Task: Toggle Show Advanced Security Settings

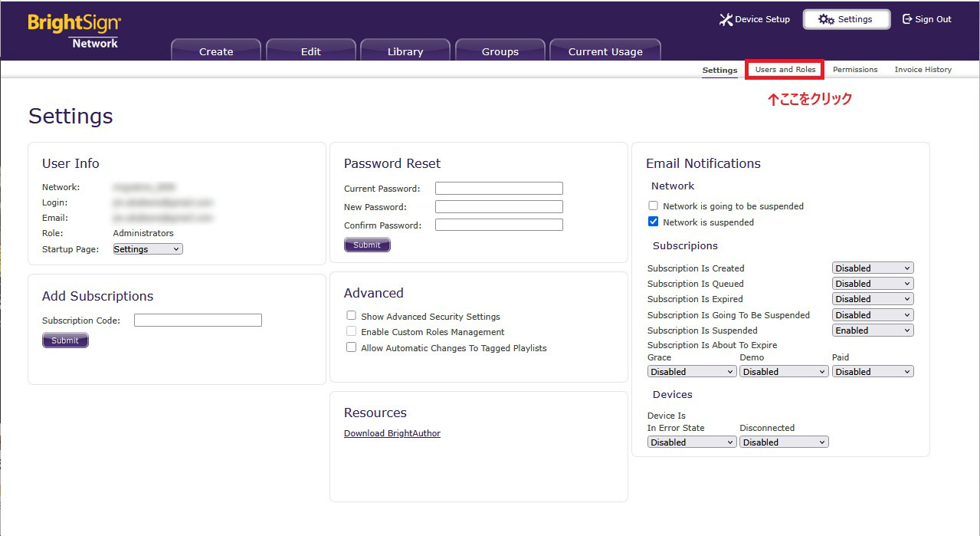Action: click(x=352, y=316)
